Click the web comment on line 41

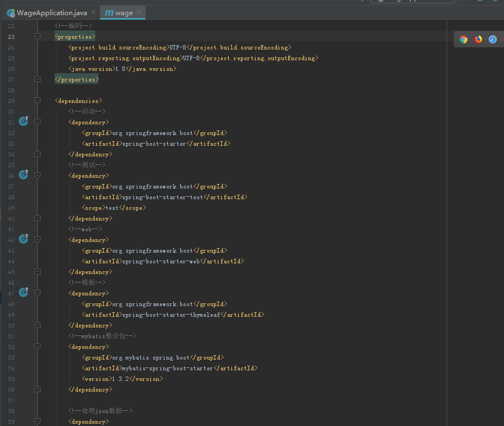[85, 229]
